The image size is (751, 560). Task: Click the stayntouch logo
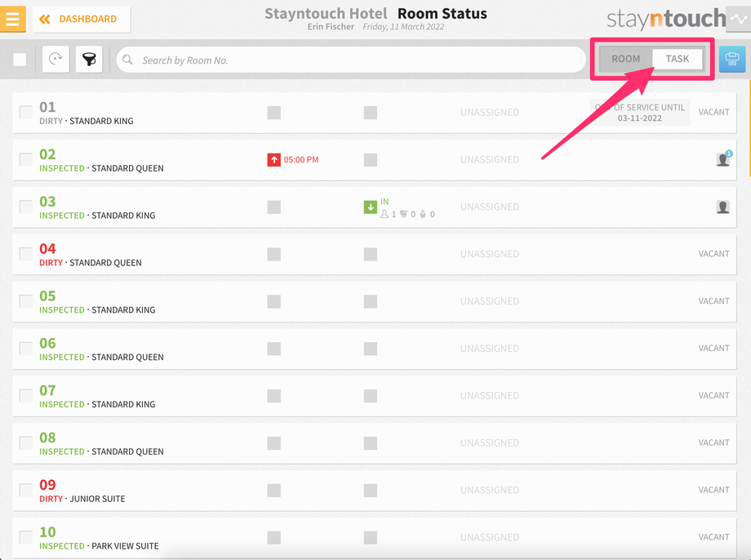click(666, 19)
